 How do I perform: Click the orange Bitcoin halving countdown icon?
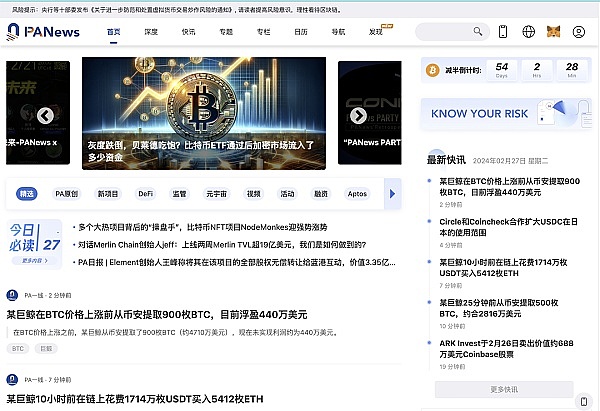pos(433,70)
